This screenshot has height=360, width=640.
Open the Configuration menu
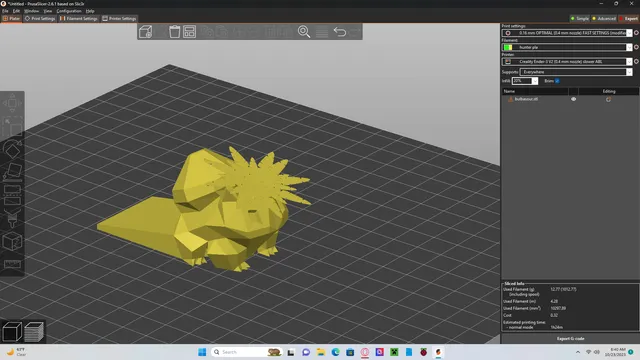coord(69,11)
